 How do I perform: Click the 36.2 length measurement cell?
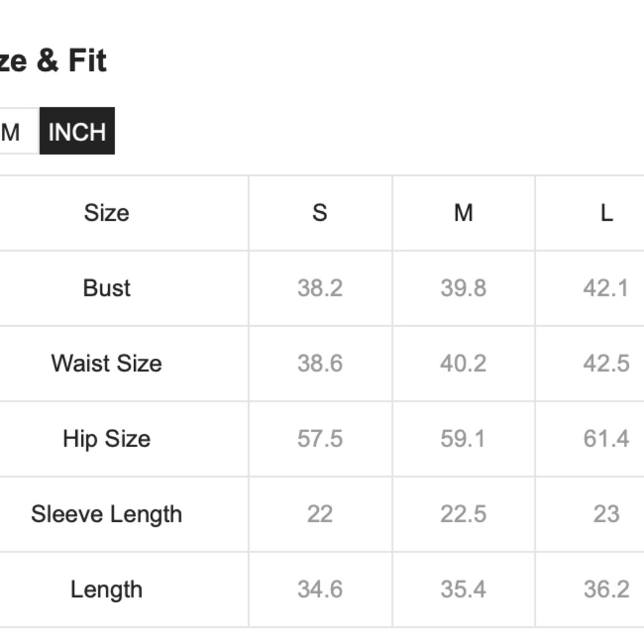(x=606, y=589)
